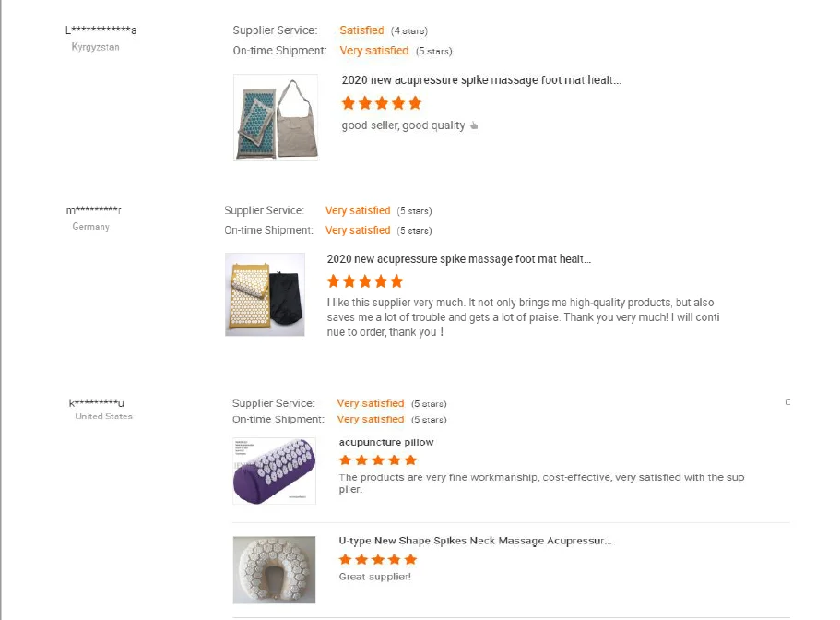Open 'U-type New Shape Spikes Neck Massage' link
This screenshot has width=840, height=620.
point(475,542)
